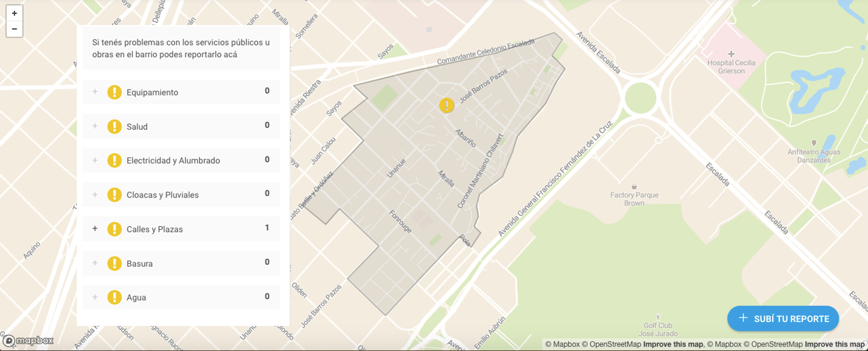Click the map zoom out button
The height and width of the screenshot is (351, 868).
(x=14, y=29)
